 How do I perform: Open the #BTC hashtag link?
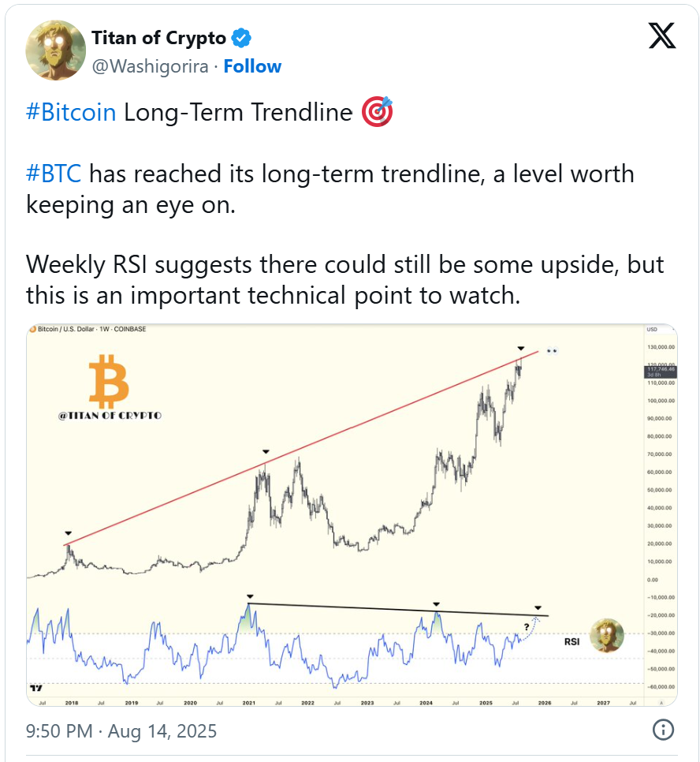coord(54,174)
